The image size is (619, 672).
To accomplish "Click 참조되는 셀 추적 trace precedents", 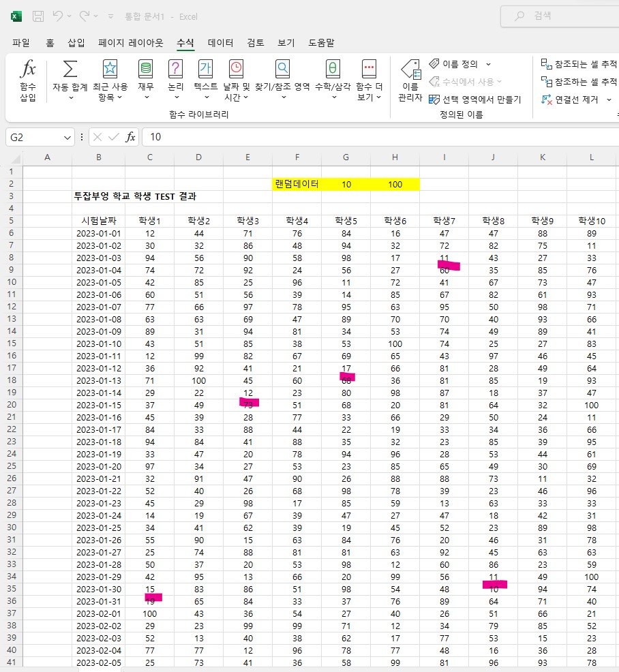I will click(579, 64).
